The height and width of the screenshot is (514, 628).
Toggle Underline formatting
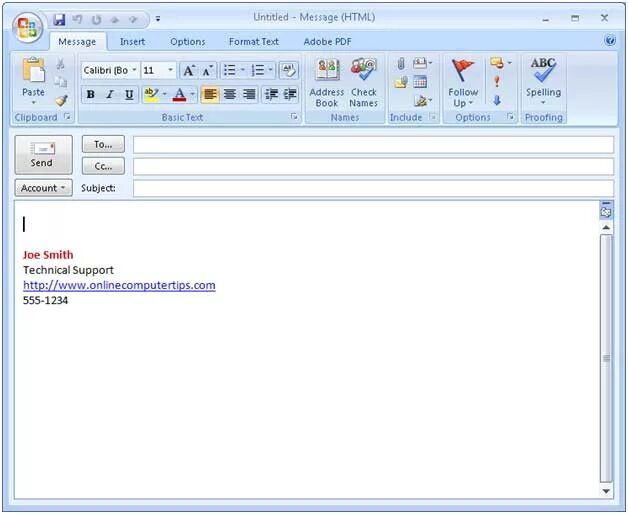click(x=129, y=95)
